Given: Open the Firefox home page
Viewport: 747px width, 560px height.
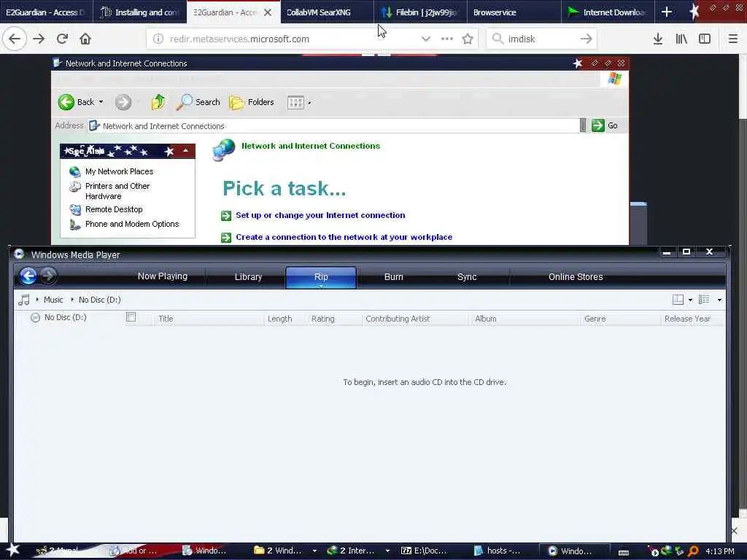Looking at the screenshot, I should (85, 39).
